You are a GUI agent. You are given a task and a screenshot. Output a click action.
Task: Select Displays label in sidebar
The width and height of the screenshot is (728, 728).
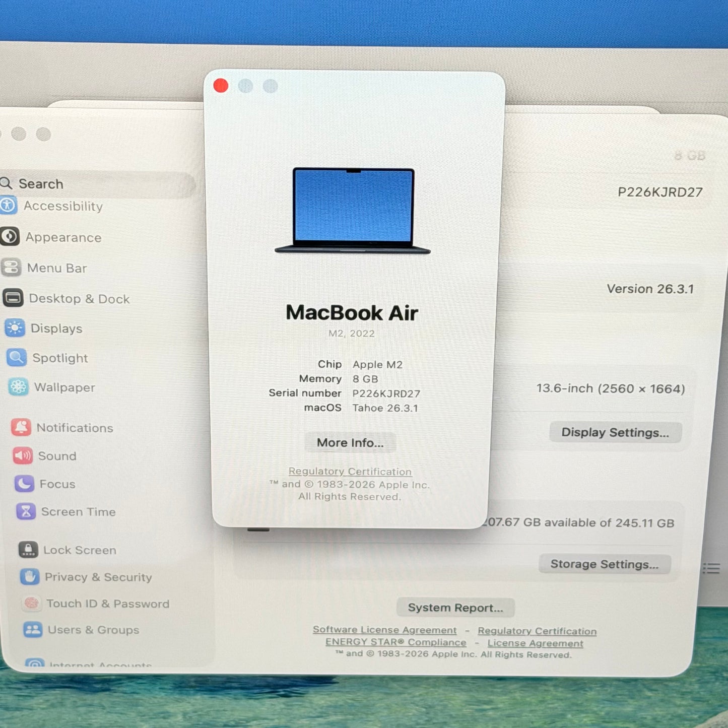pyautogui.click(x=56, y=328)
